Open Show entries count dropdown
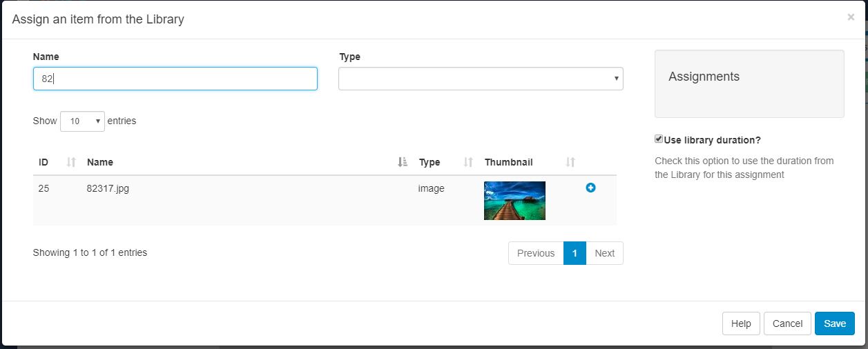This screenshot has width=868, height=349. click(x=82, y=121)
